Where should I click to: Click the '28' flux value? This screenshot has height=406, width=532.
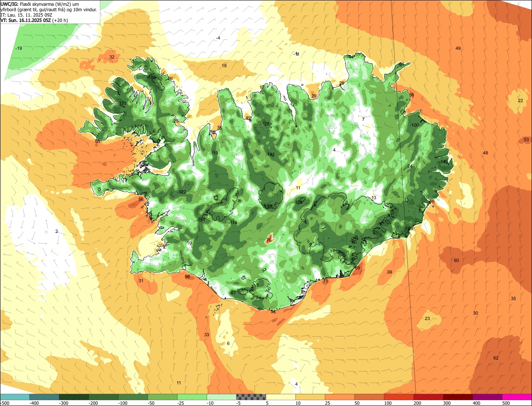[342, 83]
